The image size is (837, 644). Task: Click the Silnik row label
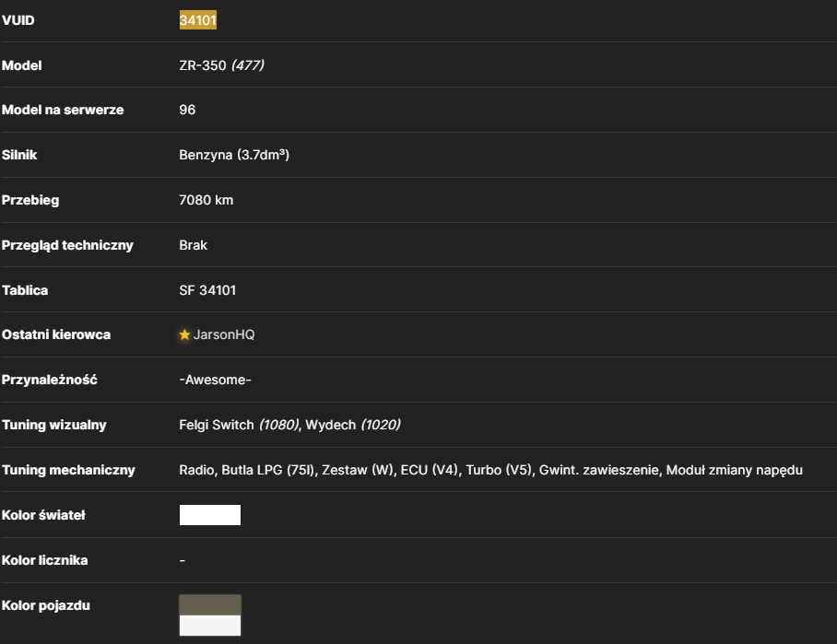[19, 155]
